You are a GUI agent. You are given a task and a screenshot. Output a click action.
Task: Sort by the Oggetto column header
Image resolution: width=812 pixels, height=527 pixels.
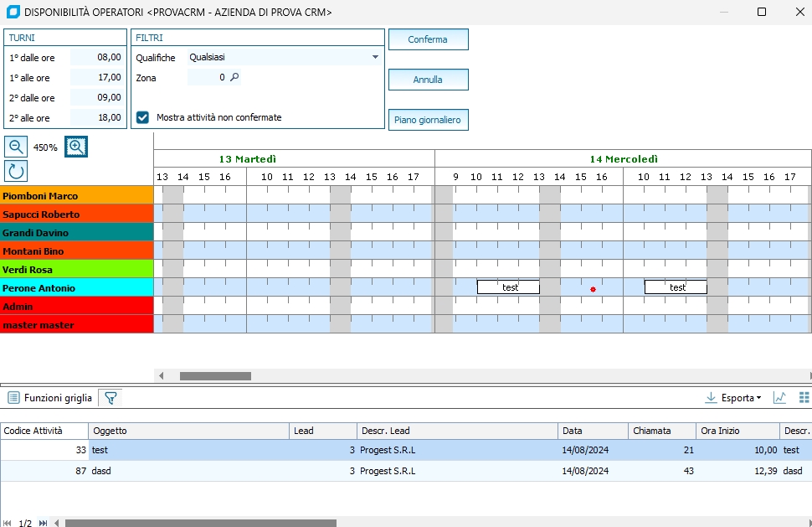(x=188, y=431)
